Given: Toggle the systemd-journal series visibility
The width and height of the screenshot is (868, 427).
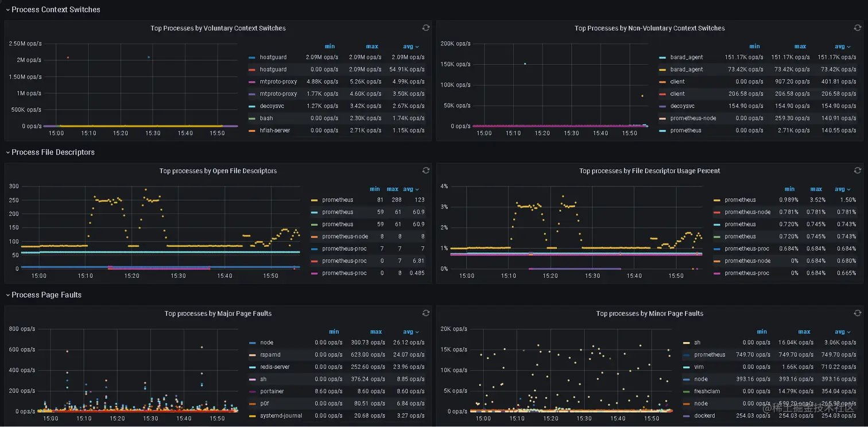Looking at the screenshot, I should pos(281,416).
